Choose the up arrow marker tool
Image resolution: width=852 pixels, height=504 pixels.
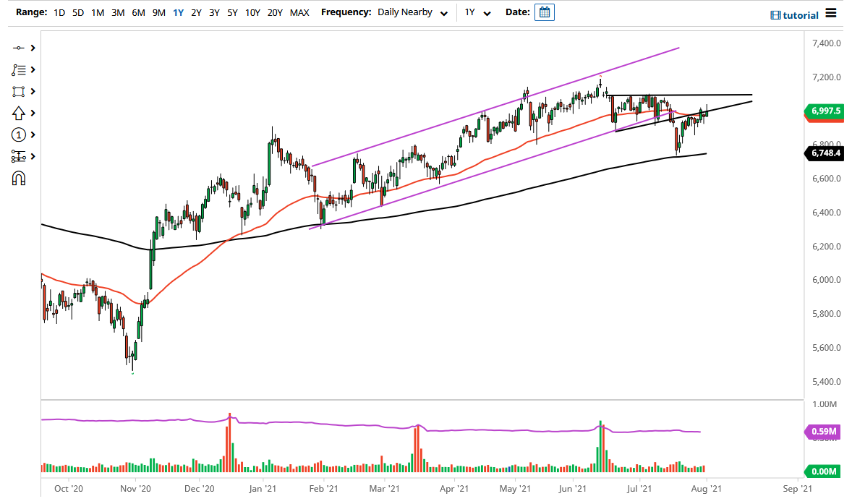(x=19, y=113)
